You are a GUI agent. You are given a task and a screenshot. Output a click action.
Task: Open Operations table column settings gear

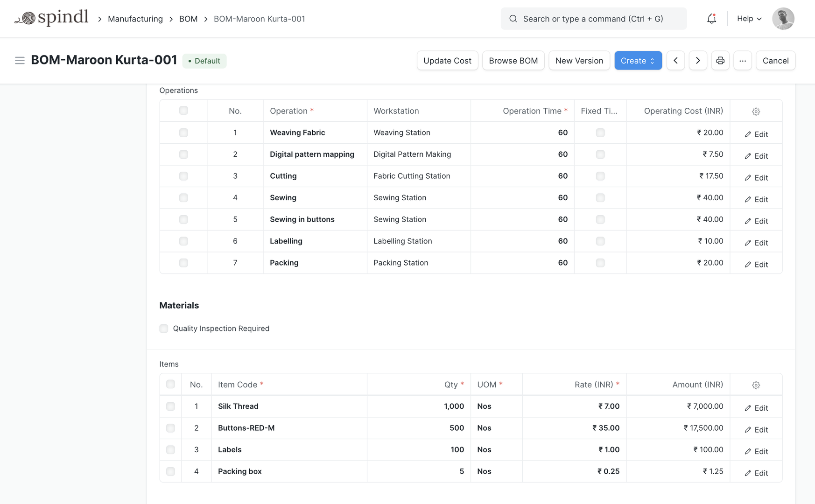(x=756, y=112)
